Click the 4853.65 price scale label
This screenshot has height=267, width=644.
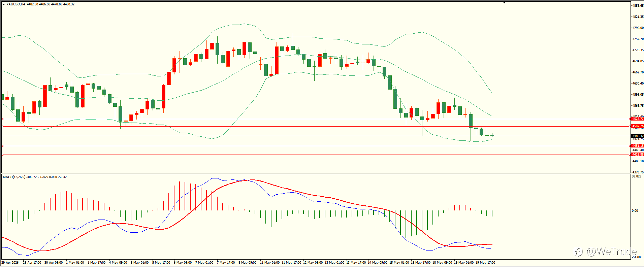pyautogui.click(x=638, y=6)
